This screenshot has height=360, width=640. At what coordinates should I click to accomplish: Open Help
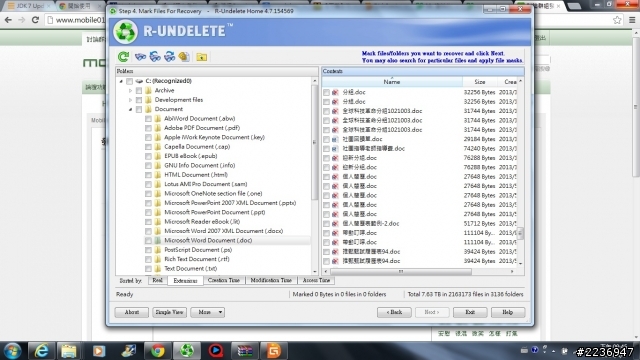tap(508, 312)
